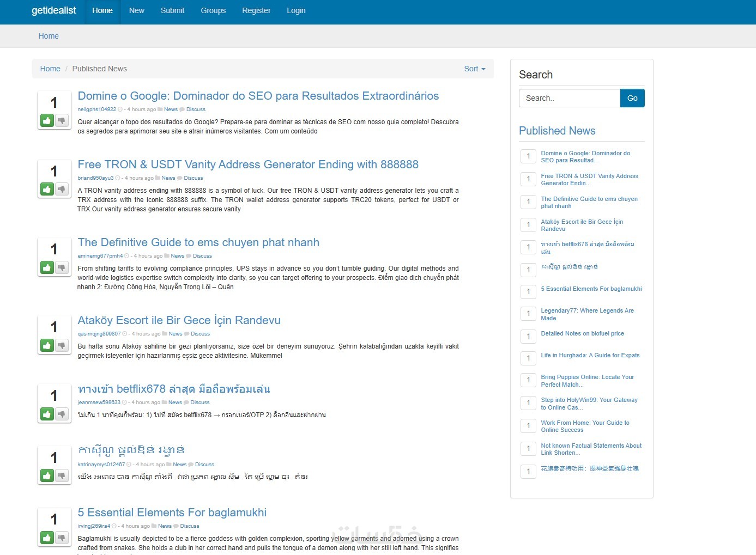Open the Register menu item

click(256, 10)
